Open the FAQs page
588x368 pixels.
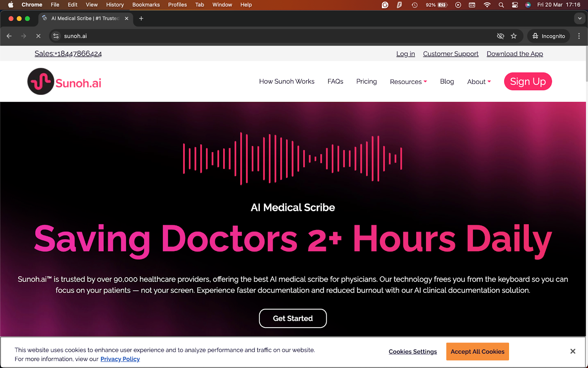335,81
